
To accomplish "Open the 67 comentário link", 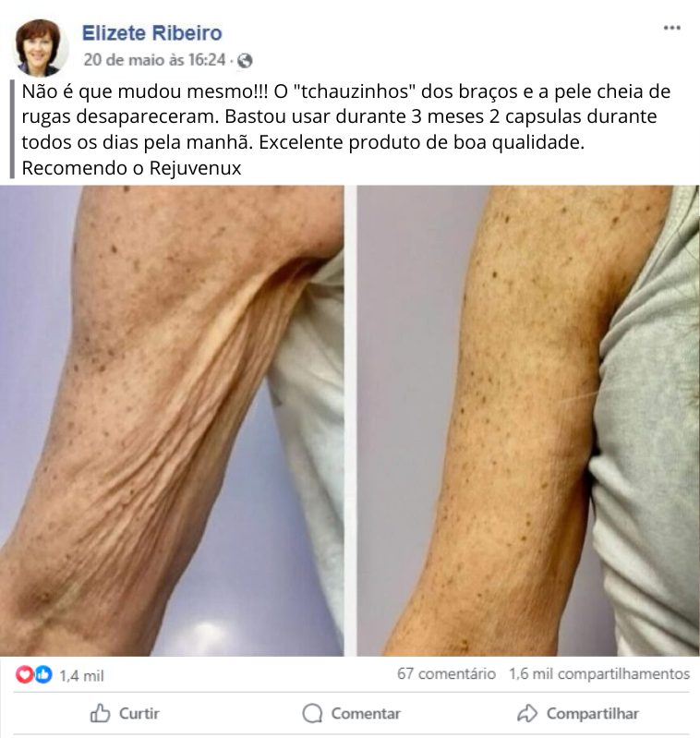I will tap(446, 673).
